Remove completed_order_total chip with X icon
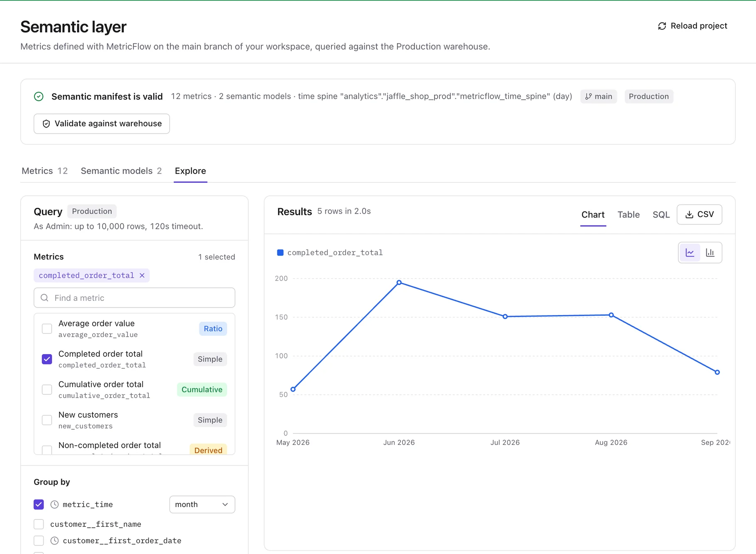Screen dimensions: 756x554 pos(142,276)
